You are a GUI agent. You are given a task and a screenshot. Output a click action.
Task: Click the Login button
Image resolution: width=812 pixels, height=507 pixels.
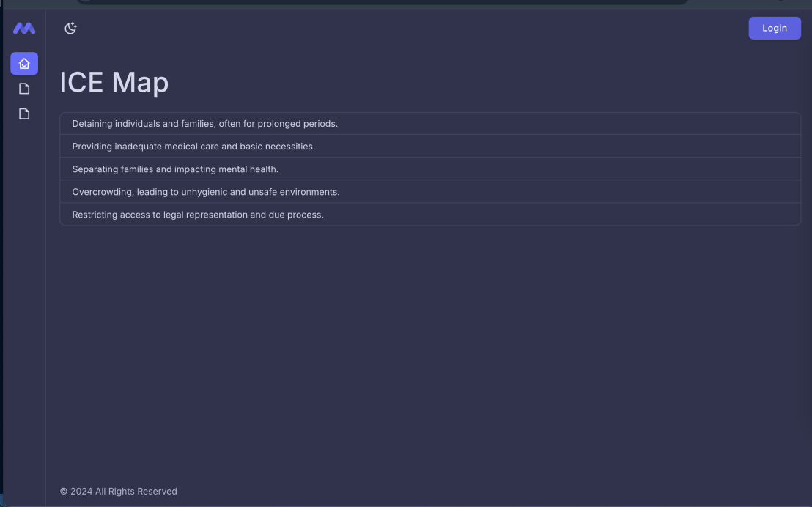pos(774,28)
